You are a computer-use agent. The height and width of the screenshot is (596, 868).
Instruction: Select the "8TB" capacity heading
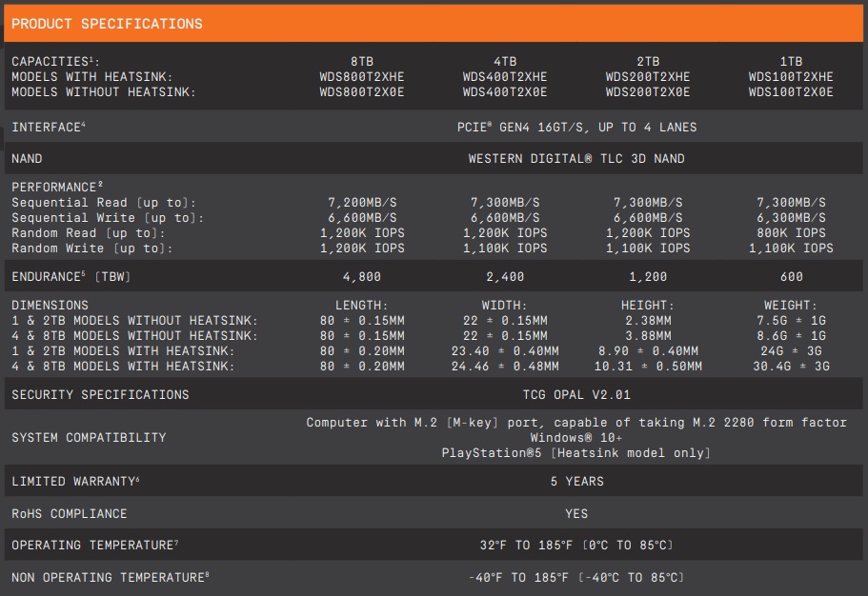point(362,62)
